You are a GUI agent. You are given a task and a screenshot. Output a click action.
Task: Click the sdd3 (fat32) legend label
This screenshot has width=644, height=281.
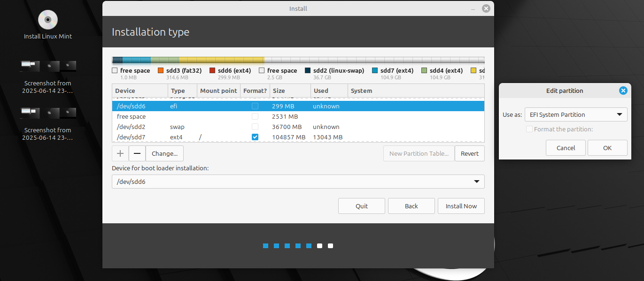tap(184, 70)
